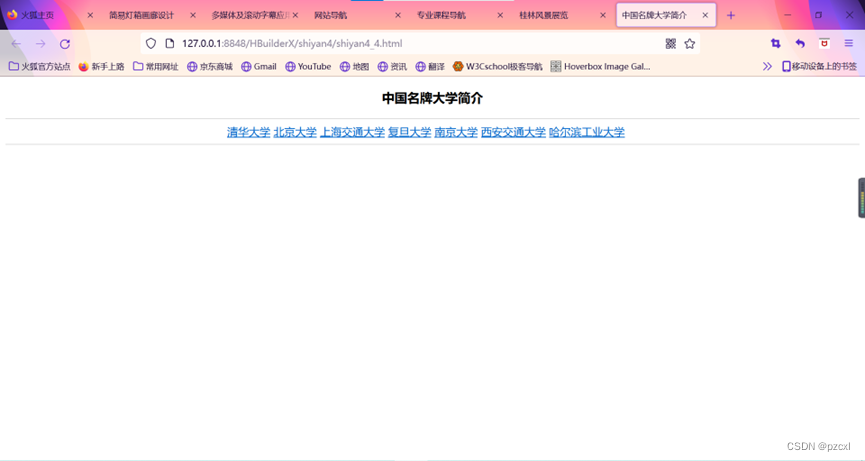Open the shield tracking protection icon
Image resolution: width=865 pixels, height=461 pixels.
point(151,44)
